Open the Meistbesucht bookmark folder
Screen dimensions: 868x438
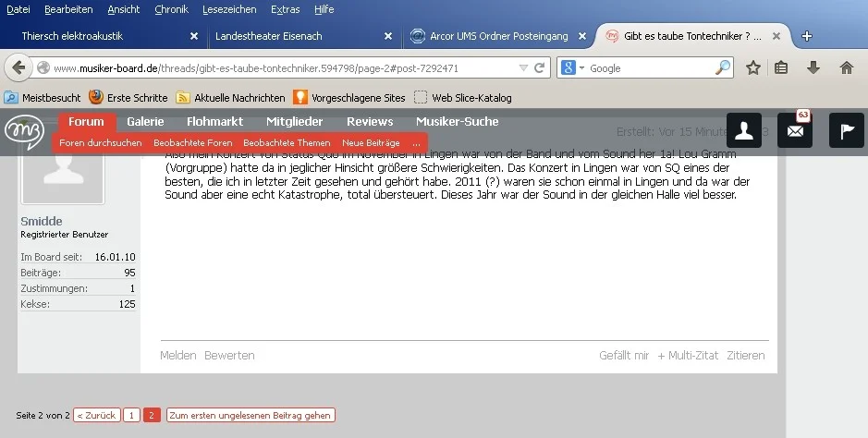click(43, 98)
